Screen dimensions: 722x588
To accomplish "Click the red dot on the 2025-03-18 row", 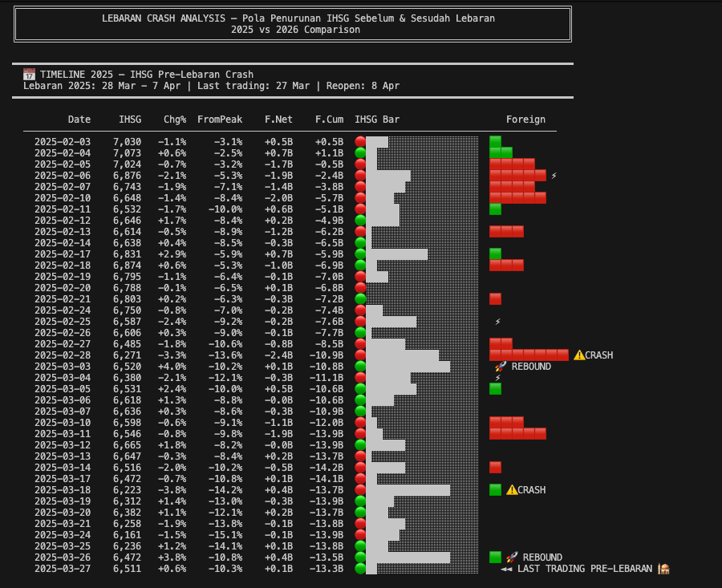I will click(360, 490).
